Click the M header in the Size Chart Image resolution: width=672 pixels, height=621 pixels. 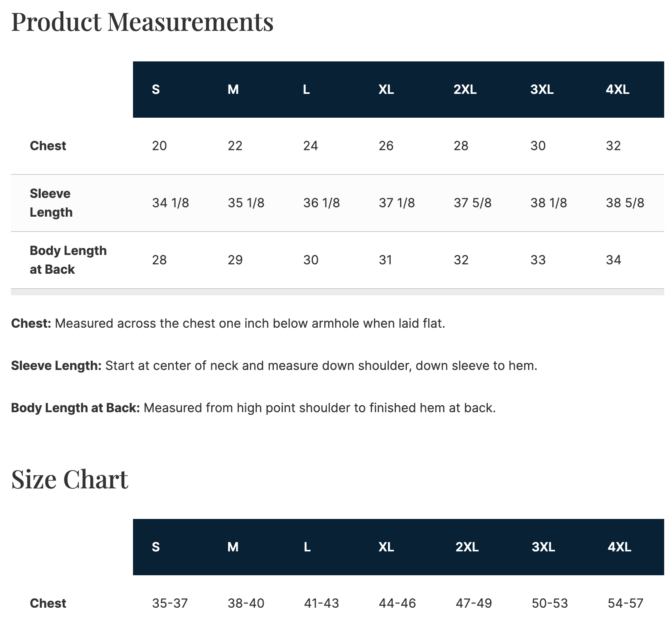(x=233, y=547)
